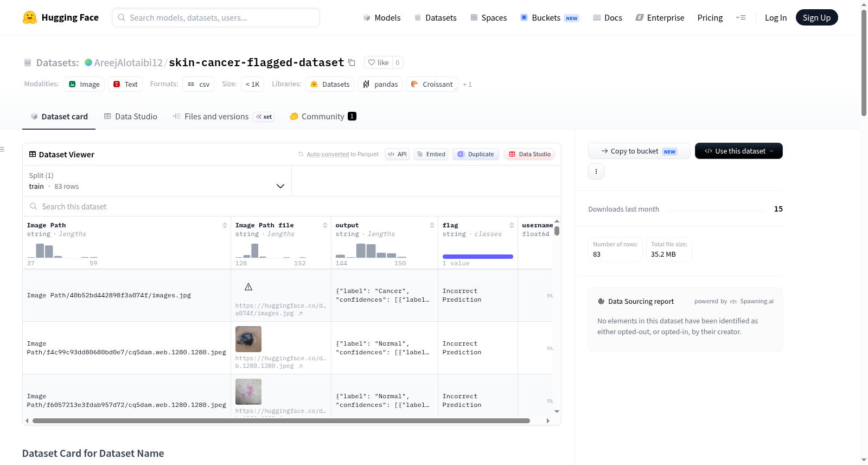The width and height of the screenshot is (868, 465).
Task: Click the Dataset Viewer table icon
Action: (x=33, y=155)
